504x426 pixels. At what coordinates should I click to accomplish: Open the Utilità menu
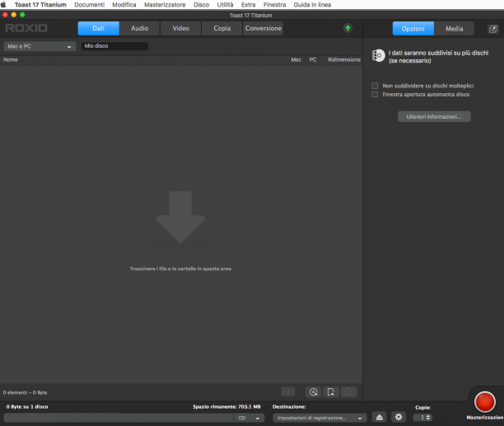225,4
